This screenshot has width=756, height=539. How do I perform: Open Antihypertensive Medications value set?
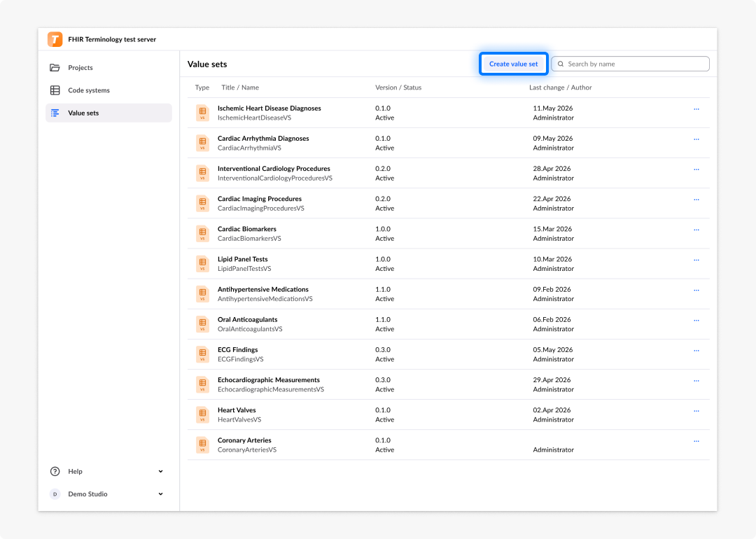[262, 289]
